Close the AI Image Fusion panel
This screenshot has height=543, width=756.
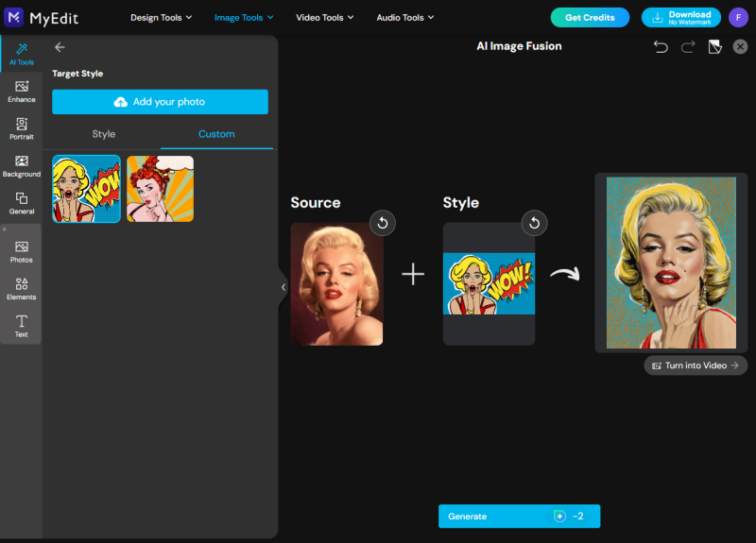740,46
